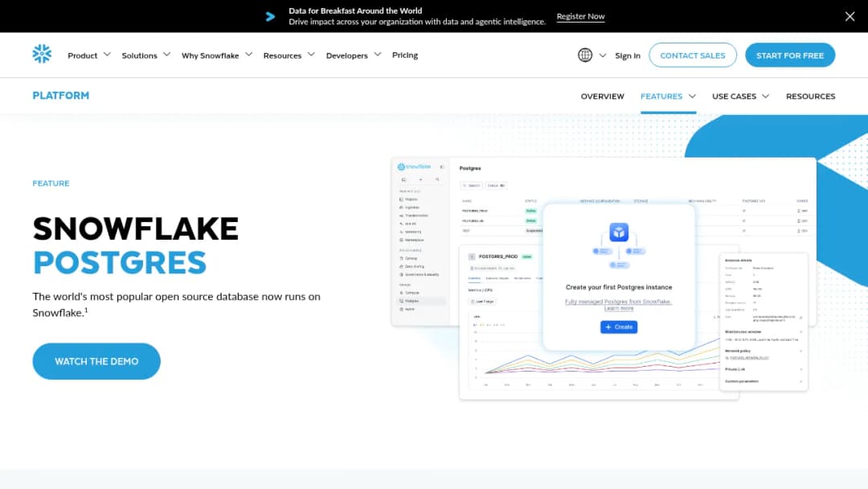868x489 pixels.
Task: Open the Product dropdown menu
Action: [x=89, y=55]
